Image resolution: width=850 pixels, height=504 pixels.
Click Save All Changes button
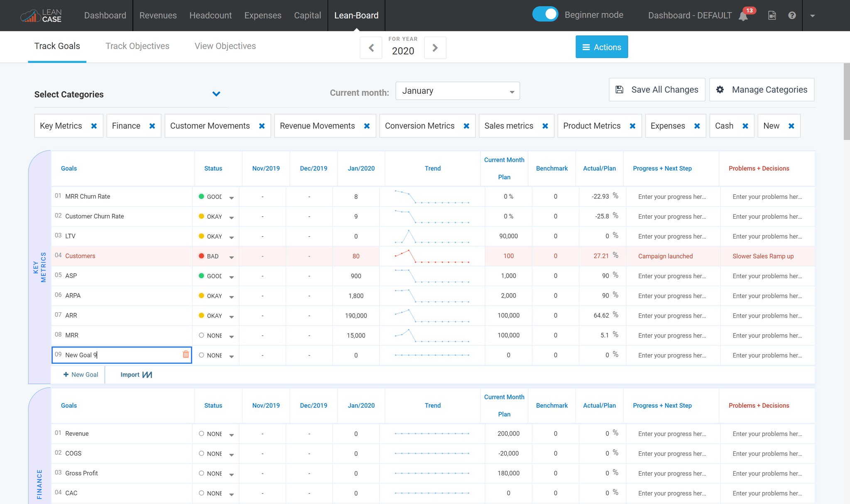click(x=657, y=90)
